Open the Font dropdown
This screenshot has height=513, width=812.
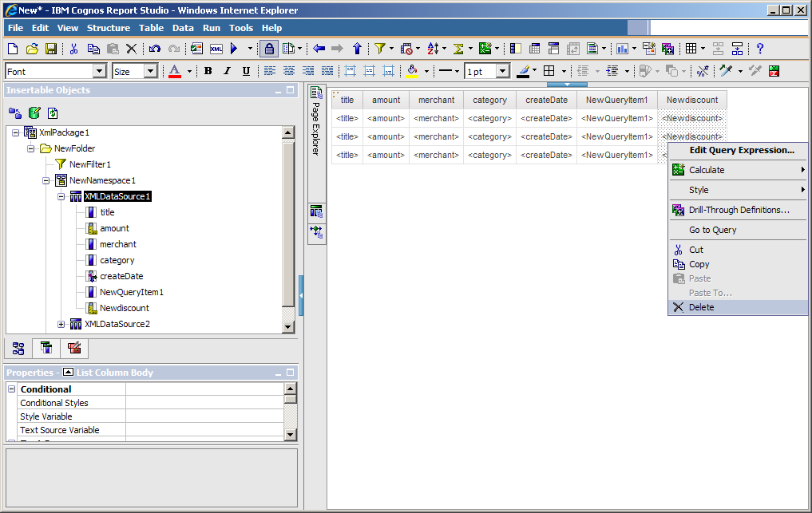coord(99,71)
